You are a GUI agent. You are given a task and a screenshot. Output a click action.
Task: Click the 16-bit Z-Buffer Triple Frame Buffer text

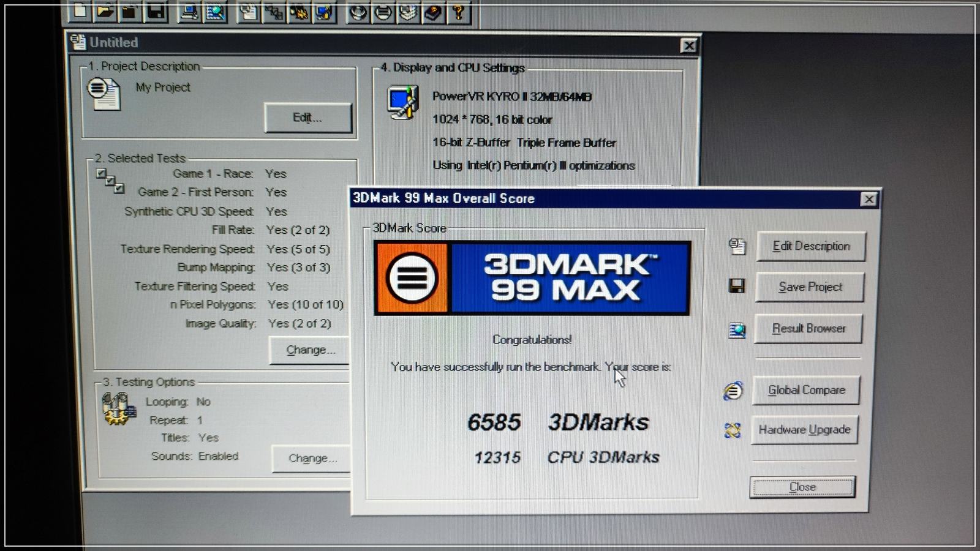coord(524,143)
